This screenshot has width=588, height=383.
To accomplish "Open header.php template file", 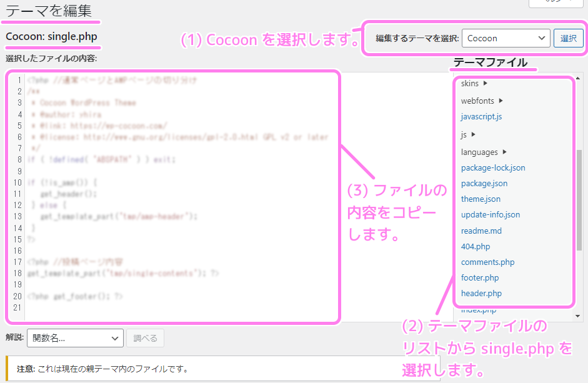I will pyautogui.click(x=481, y=294).
